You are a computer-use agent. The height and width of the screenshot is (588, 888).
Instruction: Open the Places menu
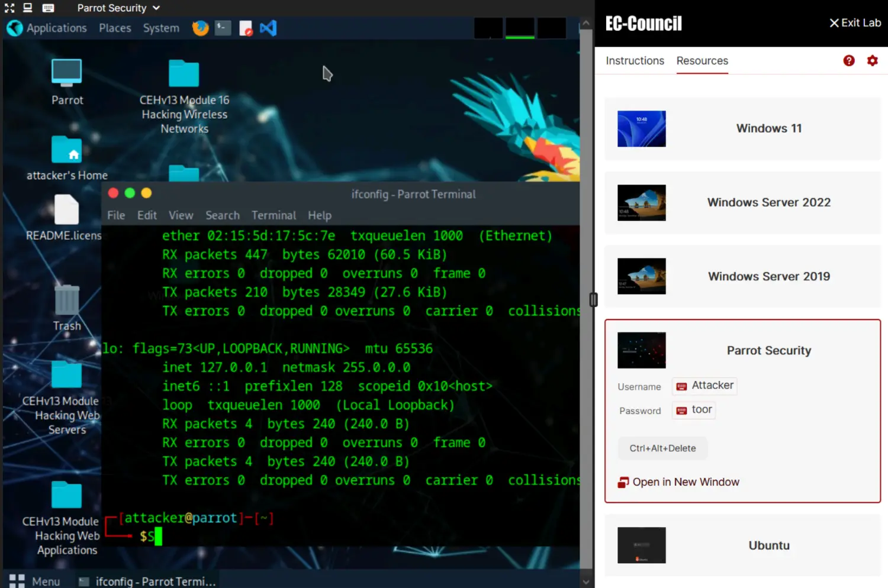click(115, 28)
